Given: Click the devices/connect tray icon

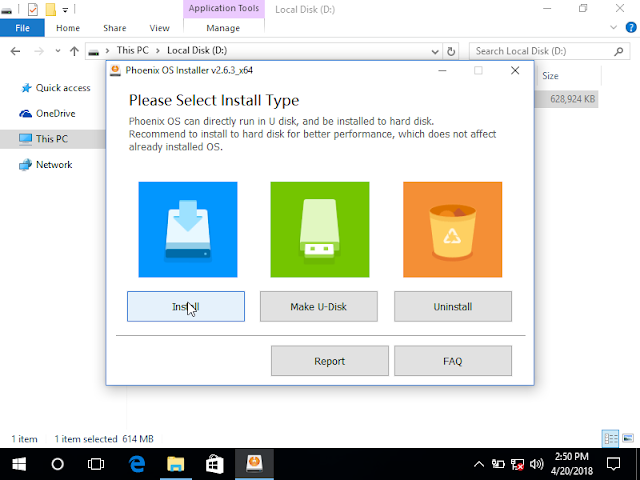Looking at the screenshot, I should pyautogui.click(x=498, y=464).
